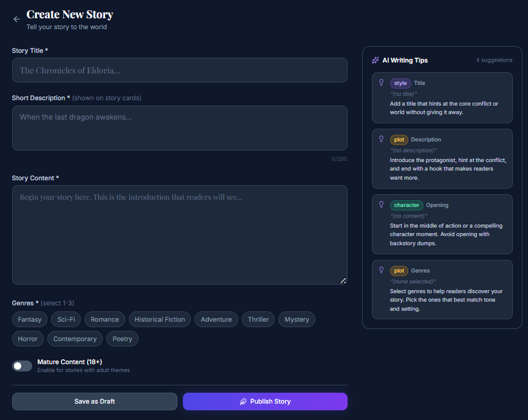Publish the story with Publish Story
This screenshot has width=528, height=420.
tap(265, 402)
